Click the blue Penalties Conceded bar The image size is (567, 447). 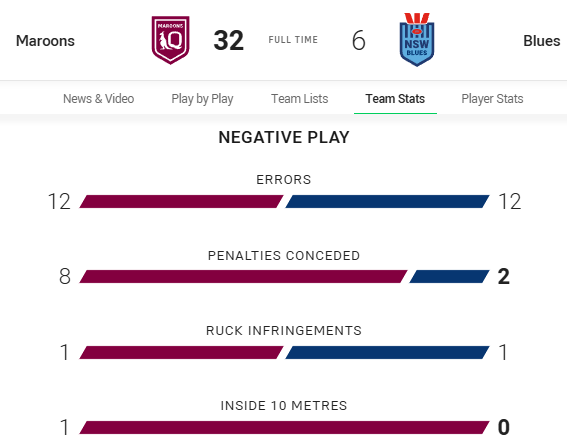[449, 276]
